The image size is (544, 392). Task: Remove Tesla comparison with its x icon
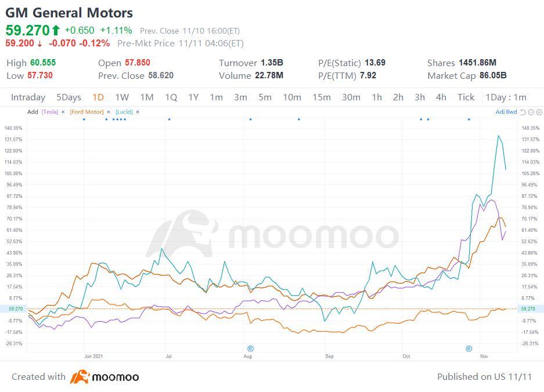[63, 112]
